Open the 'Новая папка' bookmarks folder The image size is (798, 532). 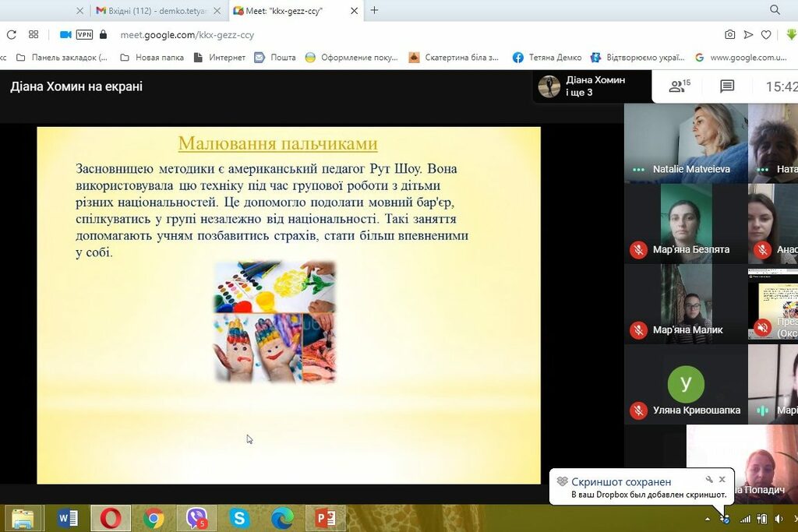pos(152,57)
